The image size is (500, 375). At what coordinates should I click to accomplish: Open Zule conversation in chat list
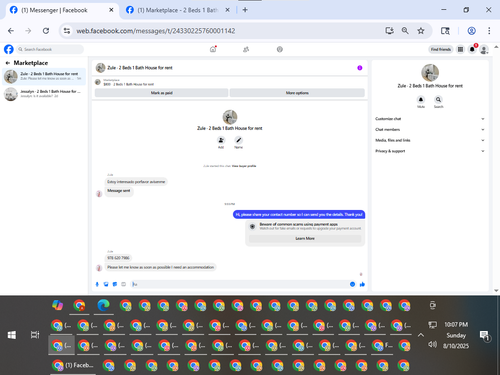tap(44, 76)
